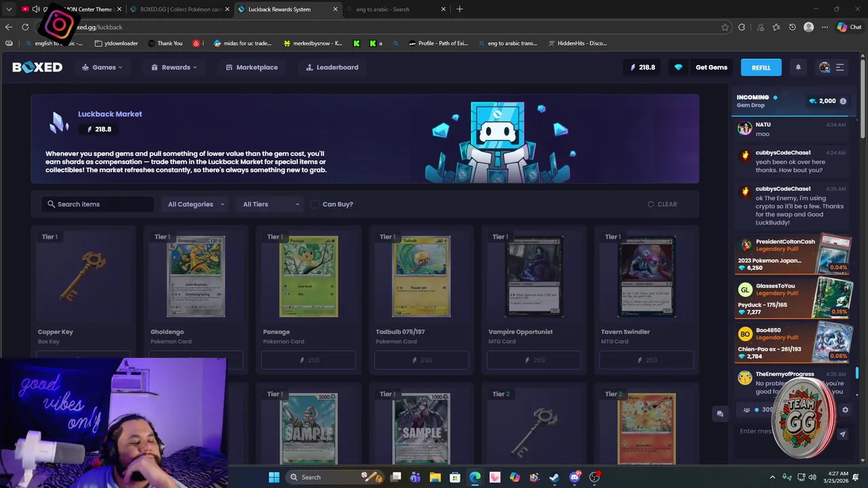Screen dimensions: 868x488
Task: Open ytdownloader bookmark folder
Action: 117,43
